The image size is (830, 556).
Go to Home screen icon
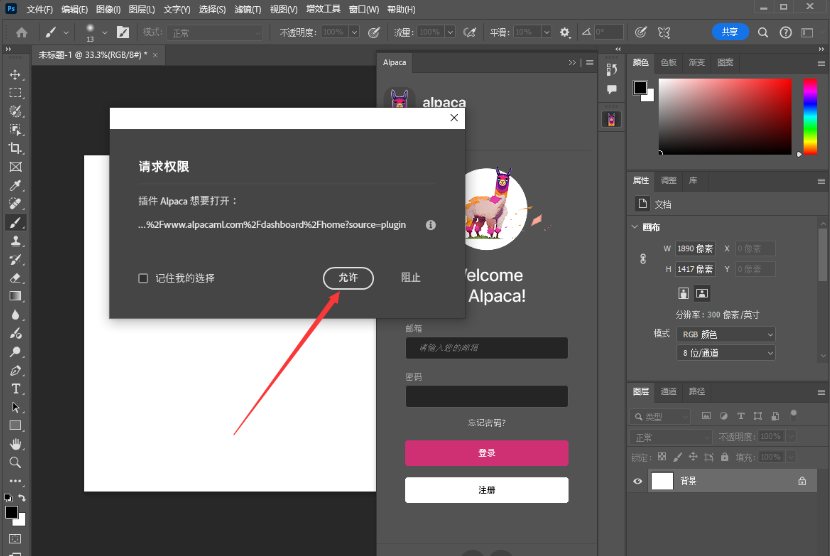point(22,32)
